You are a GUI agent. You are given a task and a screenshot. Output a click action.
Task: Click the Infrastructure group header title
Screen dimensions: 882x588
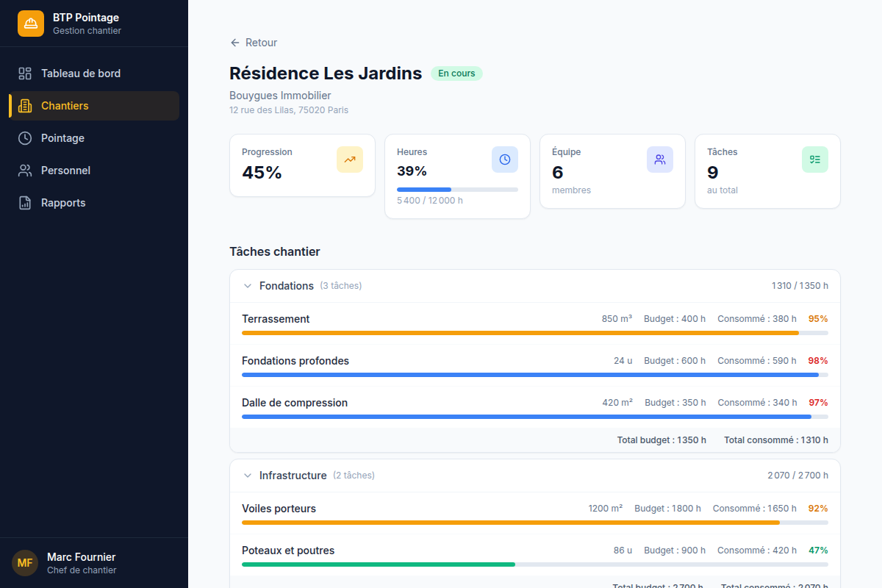pos(293,476)
